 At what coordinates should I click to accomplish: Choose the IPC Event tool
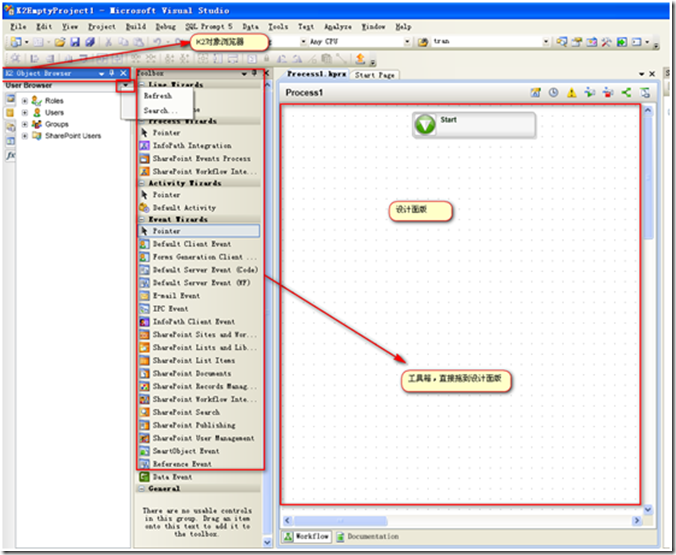point(170,309)
